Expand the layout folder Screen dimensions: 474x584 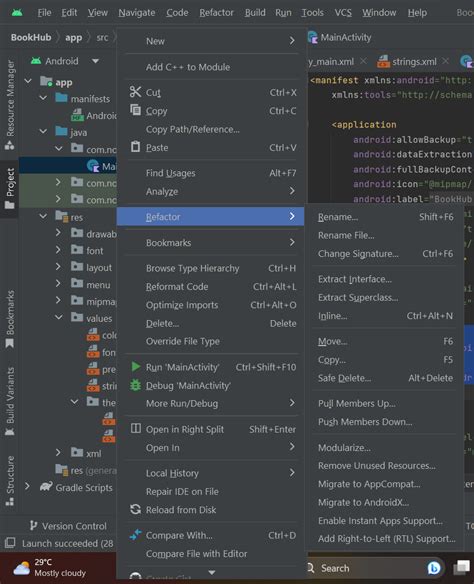58,267
